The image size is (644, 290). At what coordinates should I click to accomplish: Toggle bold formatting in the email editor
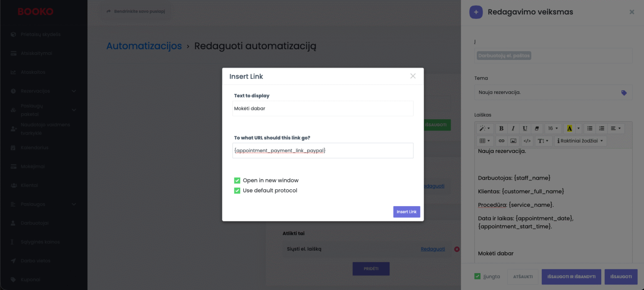point(501,128)
